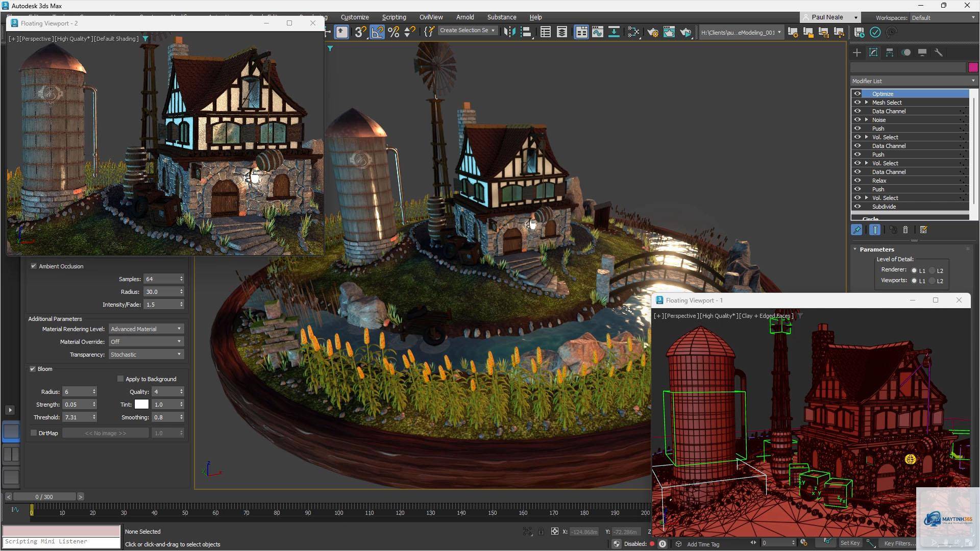Viewport: 980px width, 551px height.
Task: Open the Utilities wrench icon
Action: (x=938, y=53)
